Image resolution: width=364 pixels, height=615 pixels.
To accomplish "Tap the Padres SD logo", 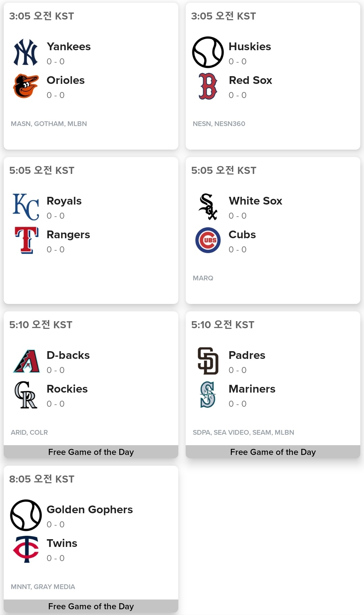I will (208, 361).
